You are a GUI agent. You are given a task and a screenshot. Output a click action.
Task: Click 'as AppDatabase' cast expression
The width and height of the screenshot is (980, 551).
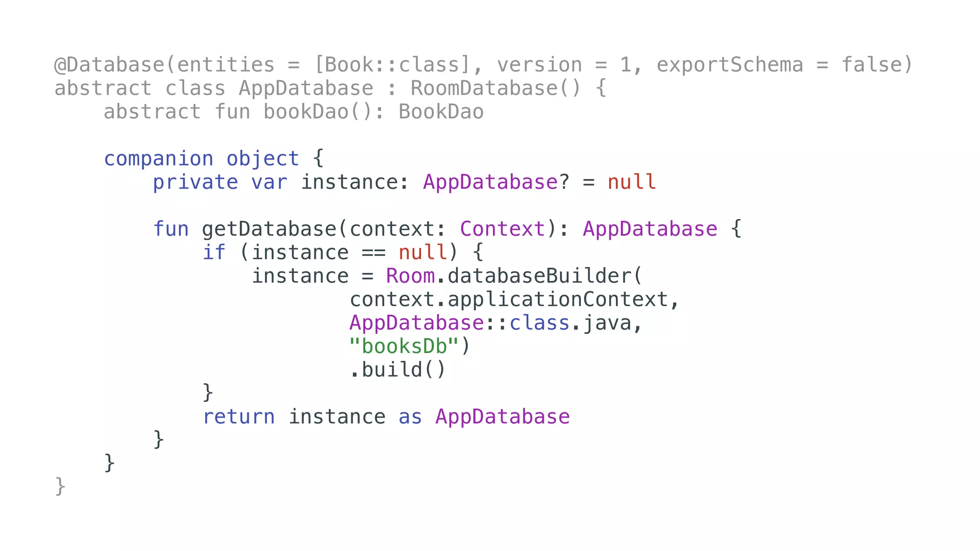pyautogui.click(x=484, y=417)
